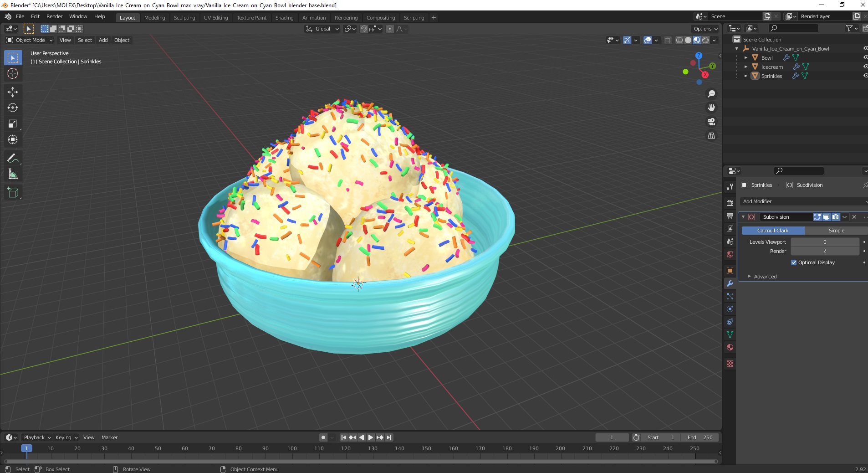The width and height of the screenshot is (868, 473).
Task: Toggle modifier render camera button
Action: pos(835,217)
